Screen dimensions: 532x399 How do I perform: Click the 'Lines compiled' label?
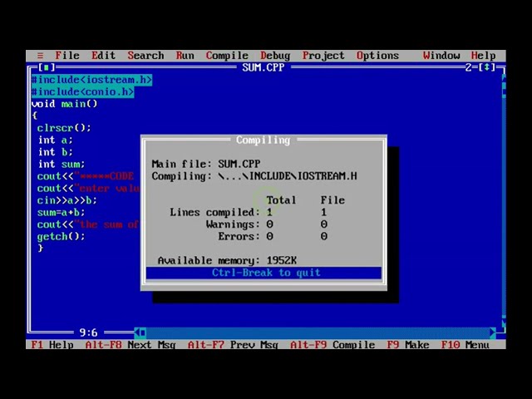pos(214,213)
